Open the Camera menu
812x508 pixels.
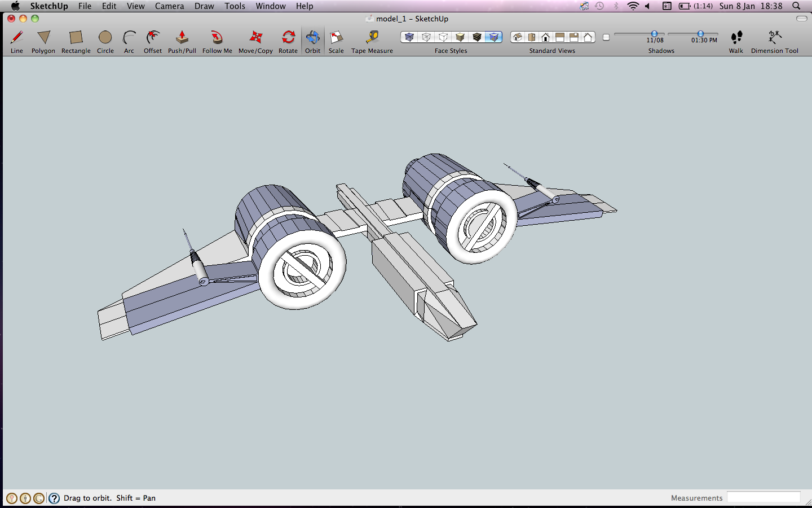[x=169, y=6]
